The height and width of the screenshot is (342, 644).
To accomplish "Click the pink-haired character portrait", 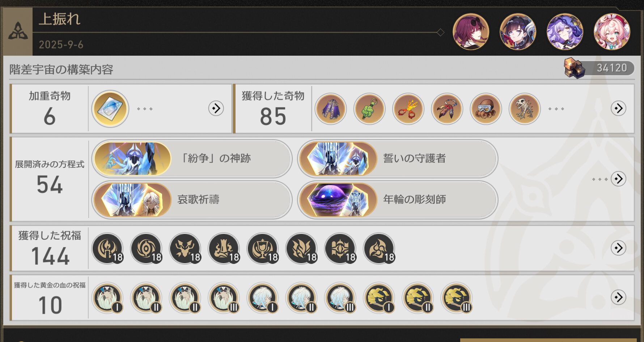I will point(612,31).
